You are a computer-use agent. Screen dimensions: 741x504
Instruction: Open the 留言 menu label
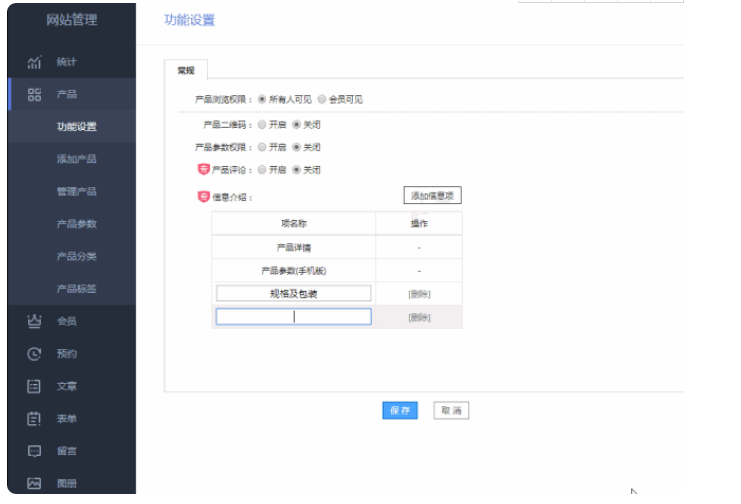coord(67,451)
